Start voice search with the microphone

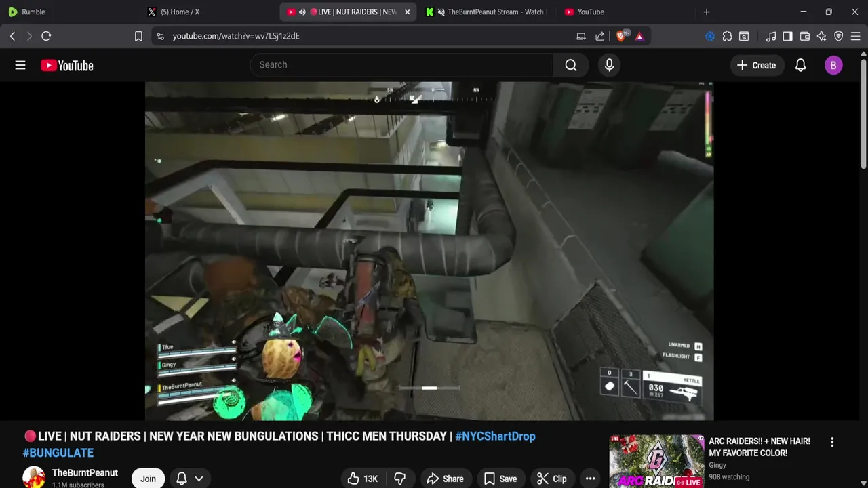tap(609, 65)
